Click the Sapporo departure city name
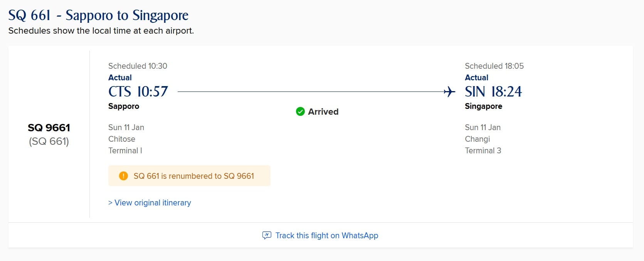Viewport: 644px width, 261px height. pyautogui.click(x=124, y=106)
